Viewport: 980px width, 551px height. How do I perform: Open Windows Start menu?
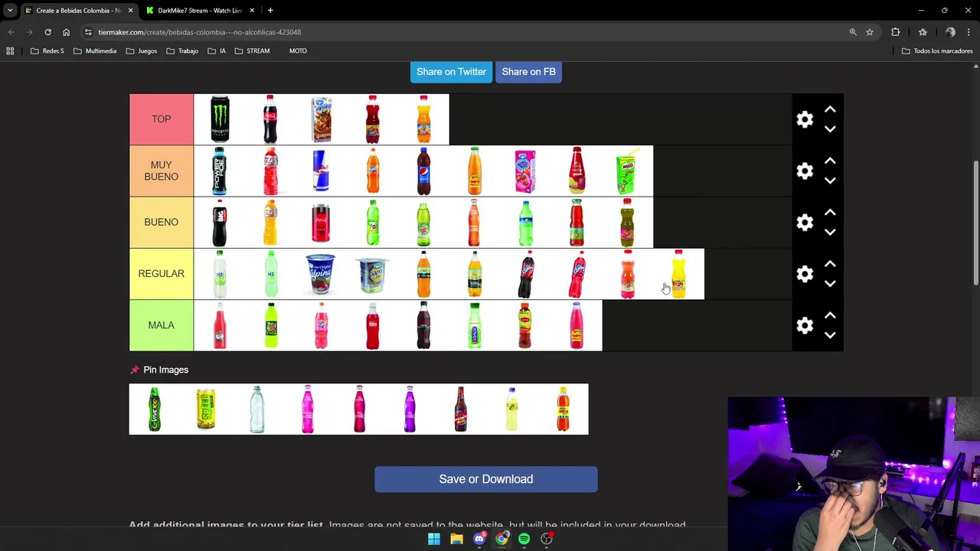click(x=434, y=539)
